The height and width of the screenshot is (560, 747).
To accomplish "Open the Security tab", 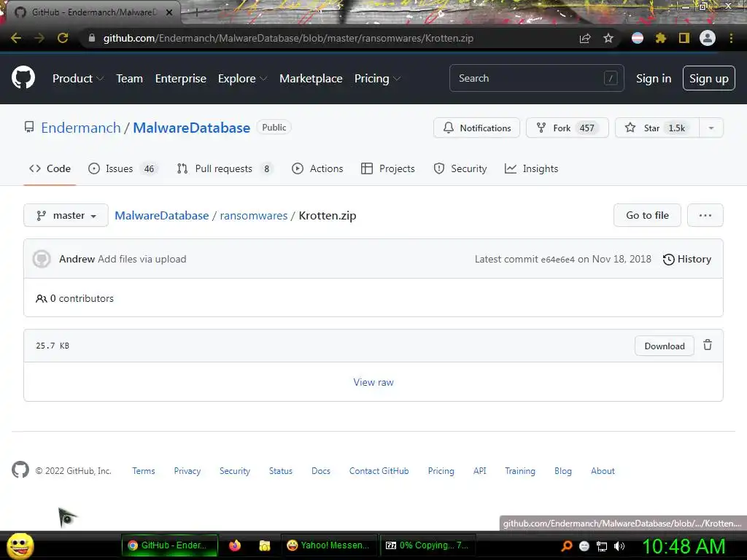I will pos(460,168).
